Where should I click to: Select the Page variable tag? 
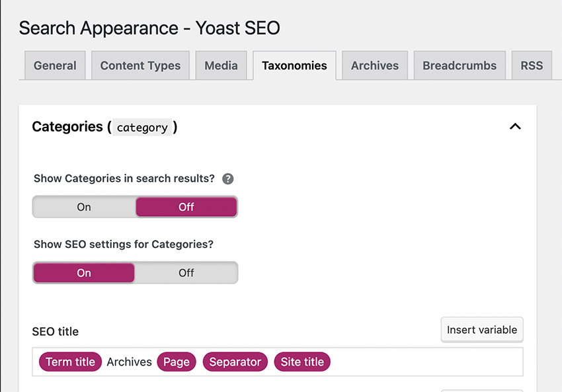coord(177,362)
